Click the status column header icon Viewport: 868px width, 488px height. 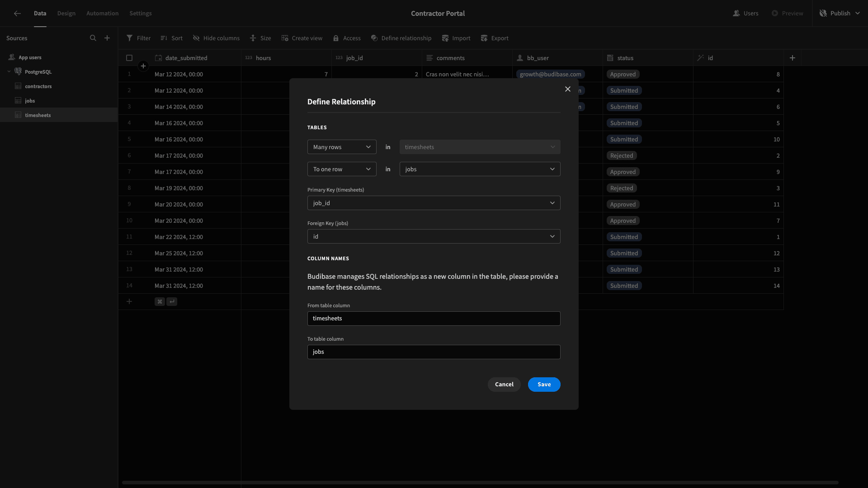point(610,58)
